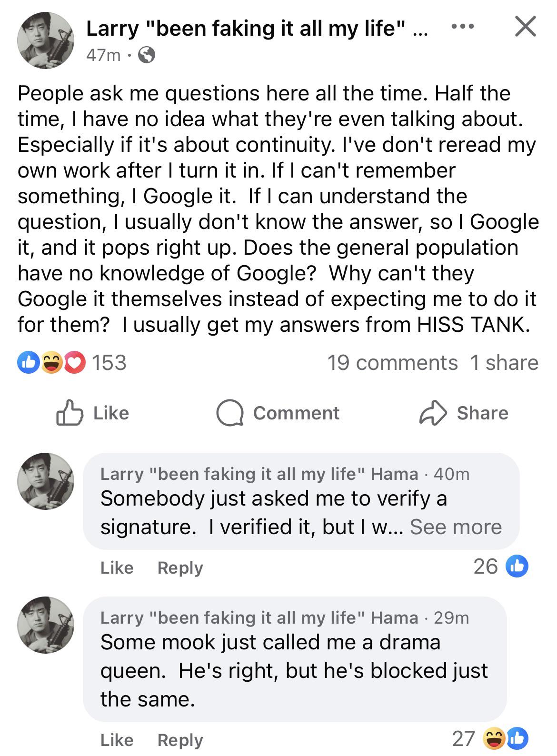Open Larry Hama's name in the first comment
Viewport: 557px width, 756px height.
[x=259, y=474]
